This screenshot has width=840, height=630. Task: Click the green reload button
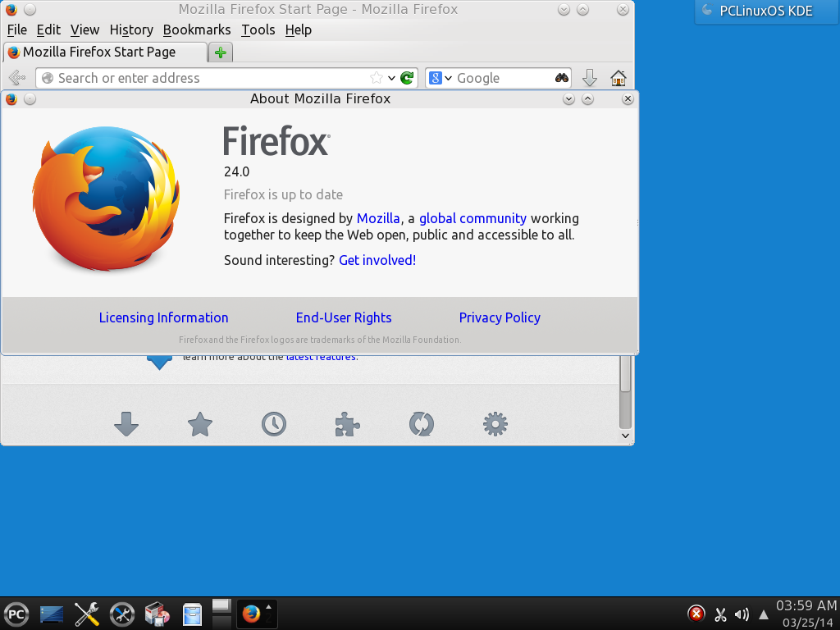point(407,78)
